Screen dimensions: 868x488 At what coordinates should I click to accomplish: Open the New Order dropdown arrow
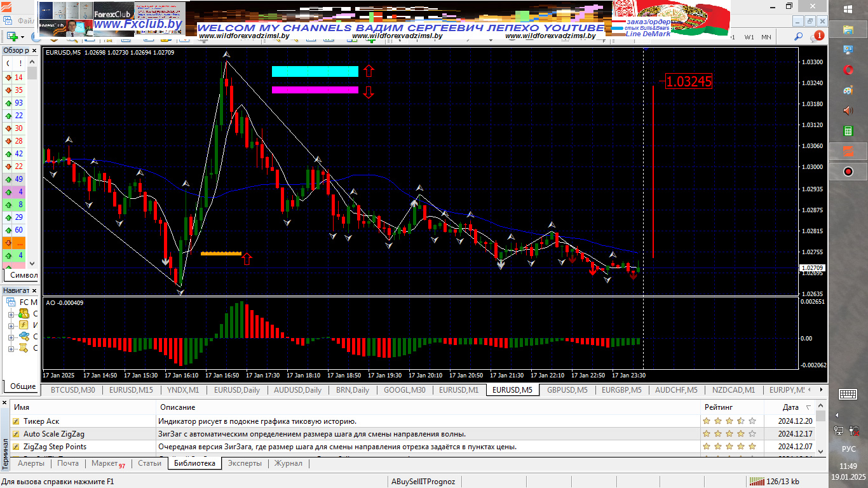coord(23,37)
